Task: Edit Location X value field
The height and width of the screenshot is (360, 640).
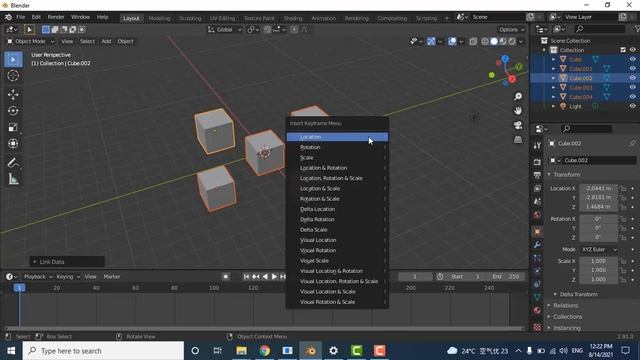Action: [x=598, y=189]
